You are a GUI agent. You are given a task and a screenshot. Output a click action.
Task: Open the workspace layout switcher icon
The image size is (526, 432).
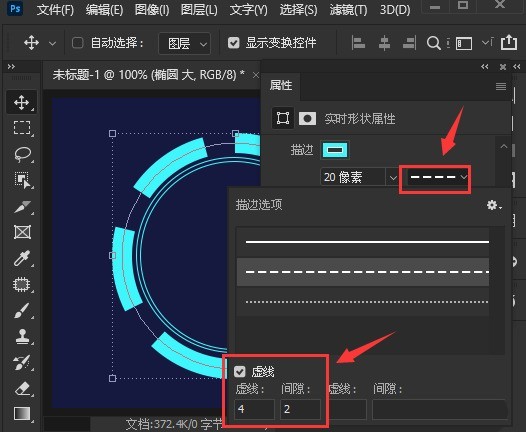click(464, 43)
